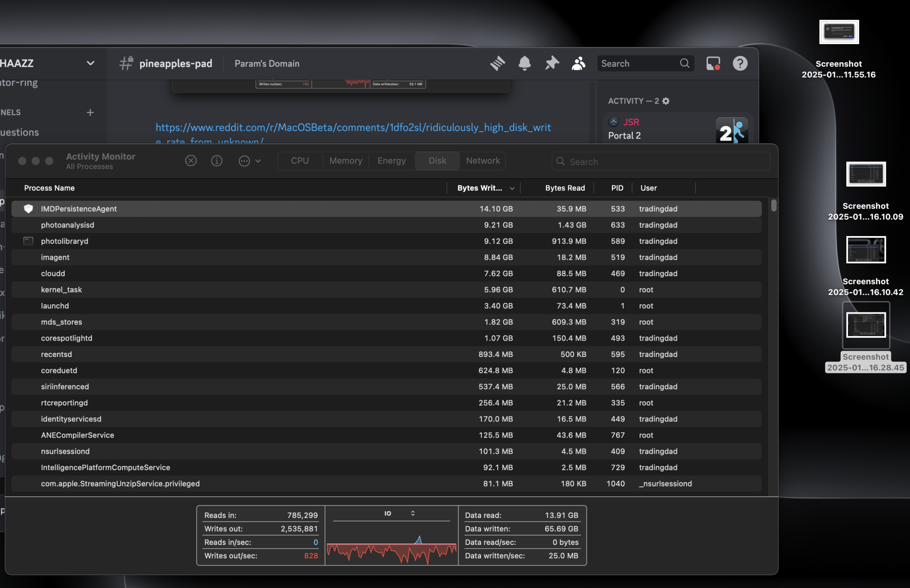Click the process list vertical scrollbar

tap(773, 206)
